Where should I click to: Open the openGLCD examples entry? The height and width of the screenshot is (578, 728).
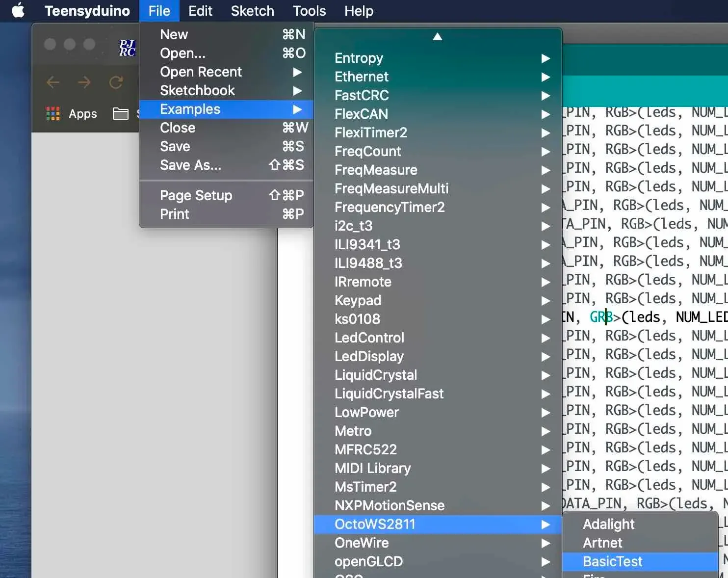[438, 561]
